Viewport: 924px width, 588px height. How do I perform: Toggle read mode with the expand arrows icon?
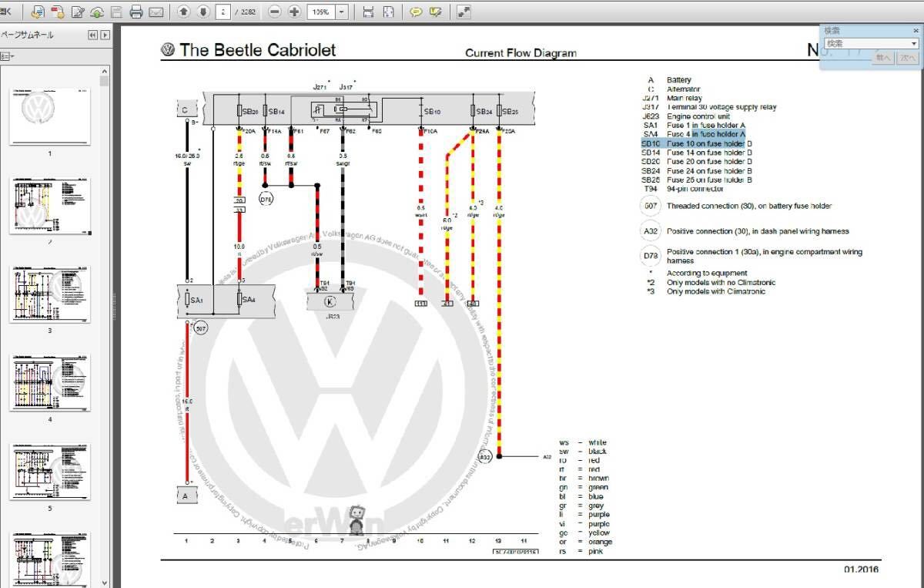(463, 12)
